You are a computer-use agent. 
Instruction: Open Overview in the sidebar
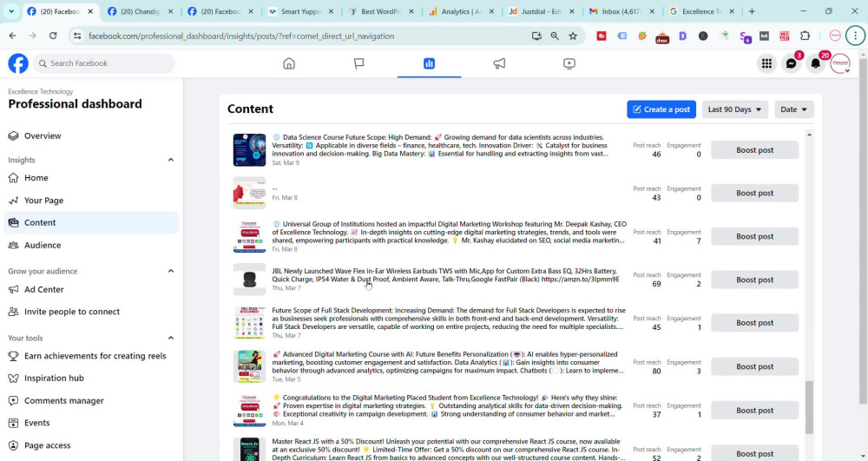pos(91,135)
